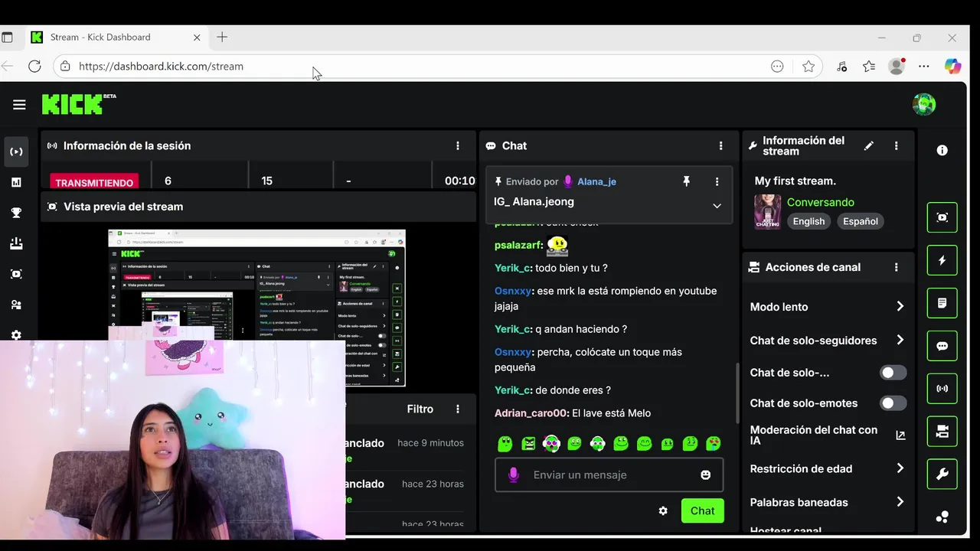Viewport: 980px width, 551px height.
Task: Click the Conversando category link
Action: click(x=820, y=202)
